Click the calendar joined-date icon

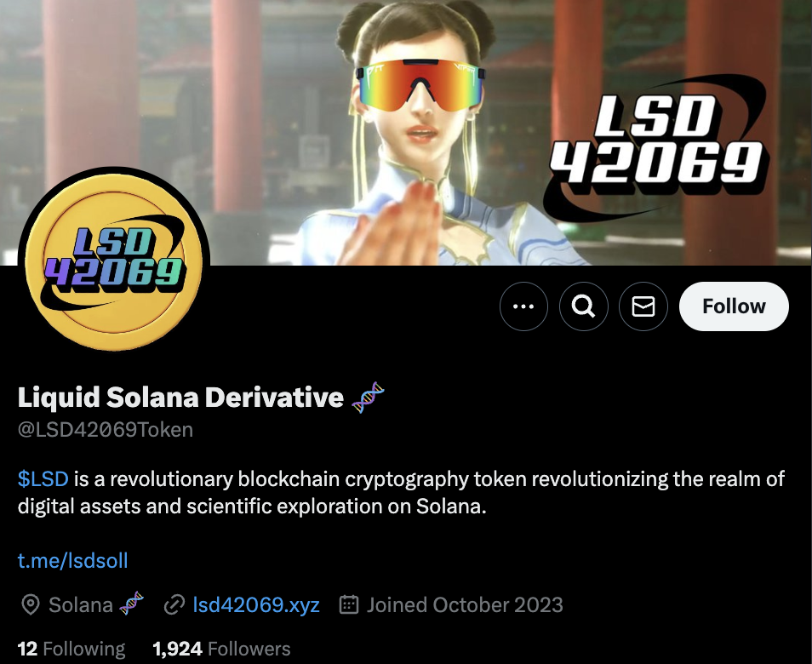pyautogui.click(x=348, y=604)
